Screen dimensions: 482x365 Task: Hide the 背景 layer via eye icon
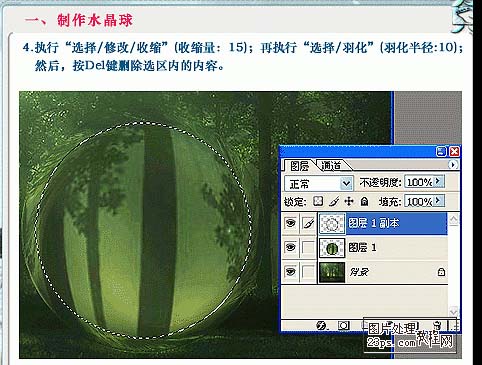291,272
